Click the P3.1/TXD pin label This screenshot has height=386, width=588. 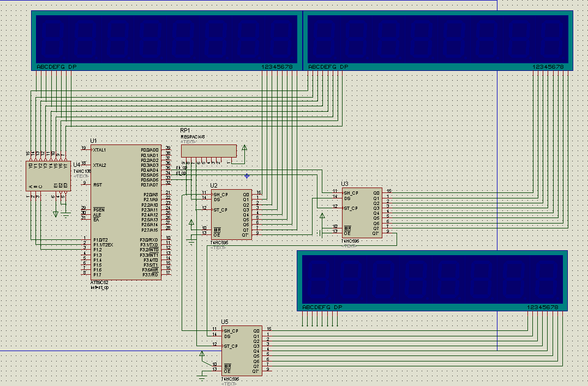pyautogui.click(x=149, y=245)
